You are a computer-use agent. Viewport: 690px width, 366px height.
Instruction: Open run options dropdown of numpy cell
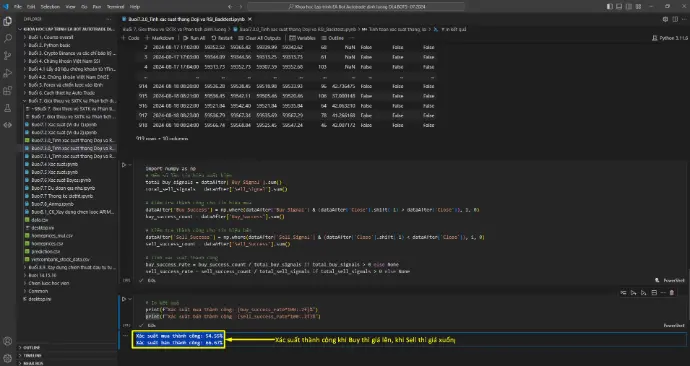pos(130,165)
